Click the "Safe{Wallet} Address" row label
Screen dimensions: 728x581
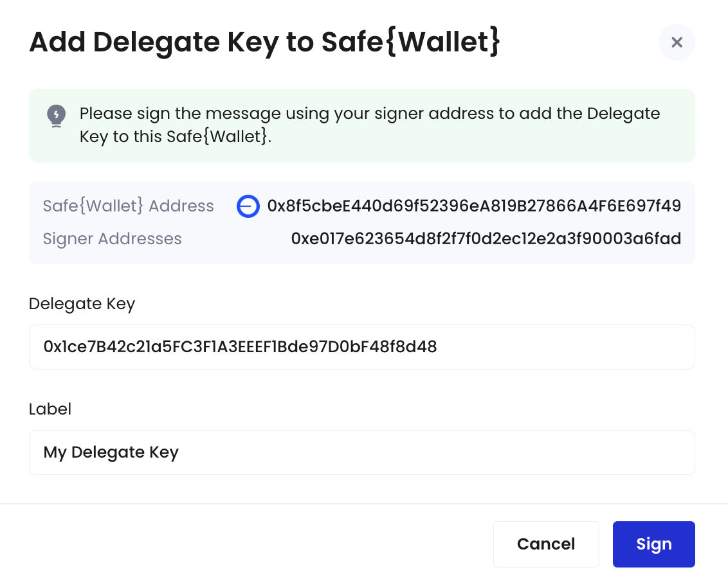[x=128, y=206]
